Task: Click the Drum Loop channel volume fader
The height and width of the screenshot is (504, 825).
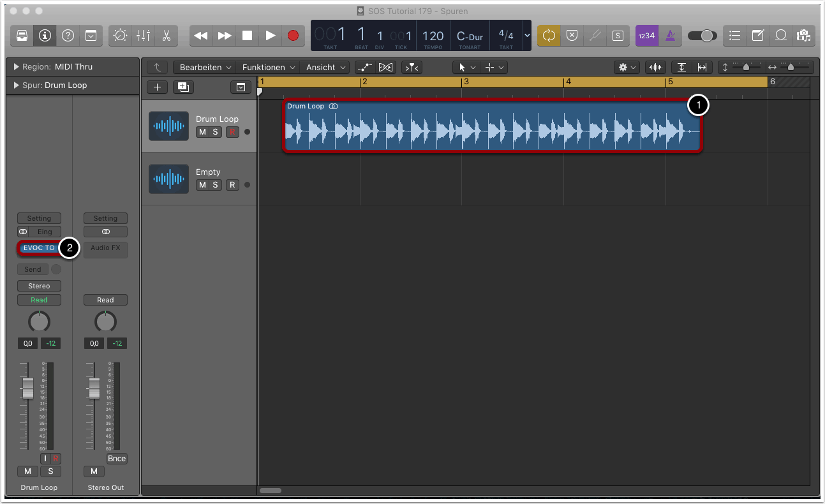Action: 27,388
